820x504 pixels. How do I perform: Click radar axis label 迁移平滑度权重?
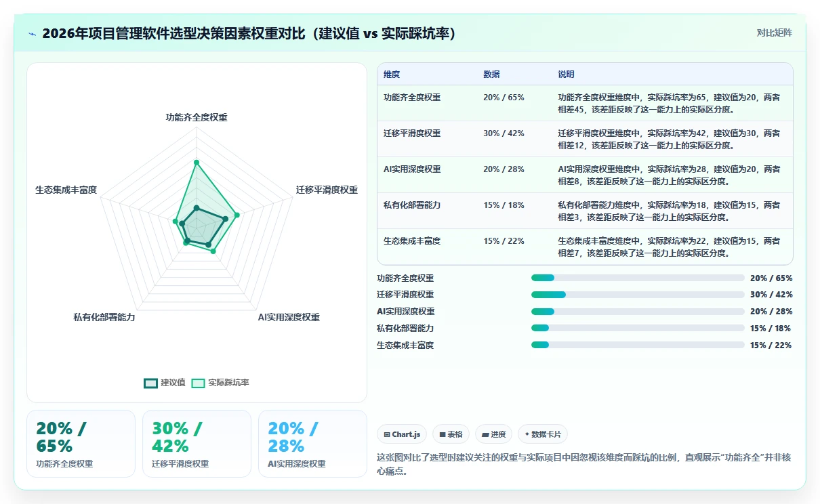[327, 190]
